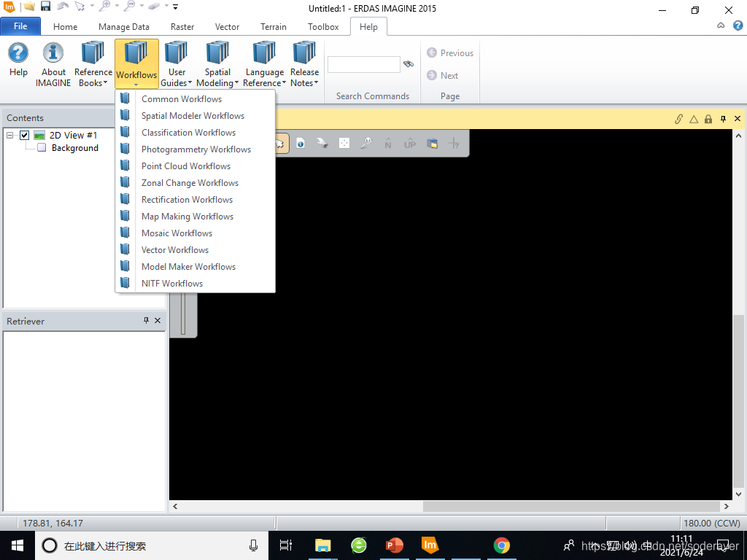Expand the Spatial Modeling dropdown
This screenshot has height=560, width=747.
(x=217, y=64)
